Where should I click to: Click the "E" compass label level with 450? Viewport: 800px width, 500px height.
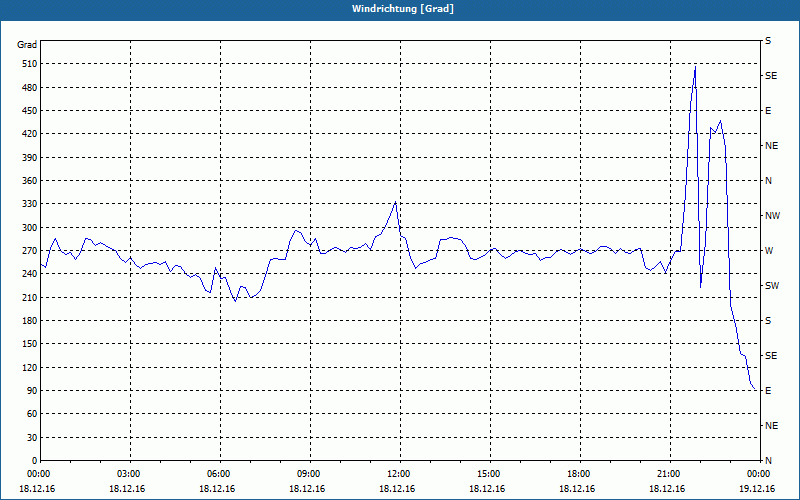pos(768,111)
